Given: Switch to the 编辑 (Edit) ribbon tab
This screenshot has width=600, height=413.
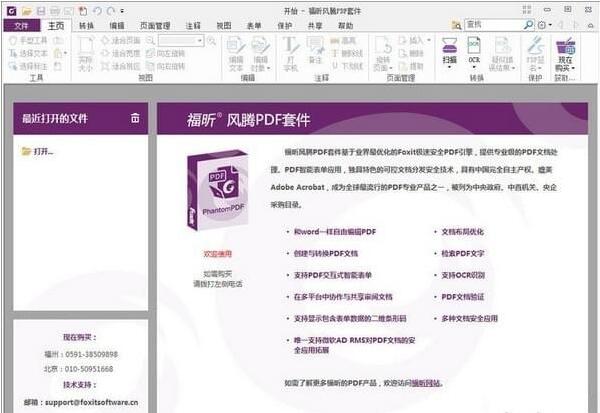Looking at the screenshot, I should [x=117, y=26].
